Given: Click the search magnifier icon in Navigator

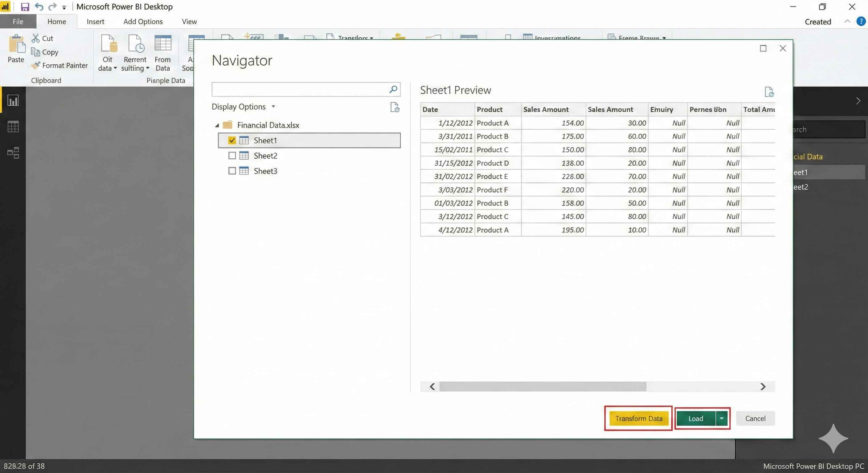Looking at the screenshot, I should pos(393,89).
